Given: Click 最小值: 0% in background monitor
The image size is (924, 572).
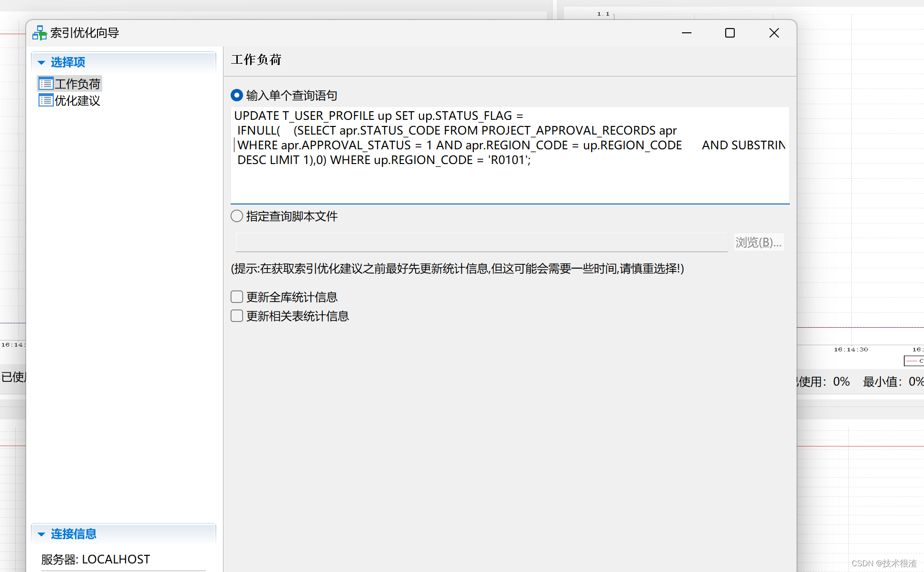Looking at the screenshot, I should pyautogui.click(x=893, y=381).
